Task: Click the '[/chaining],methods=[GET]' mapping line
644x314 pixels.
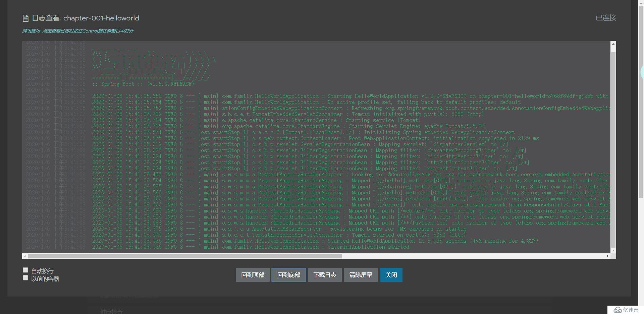Action: 351,187
